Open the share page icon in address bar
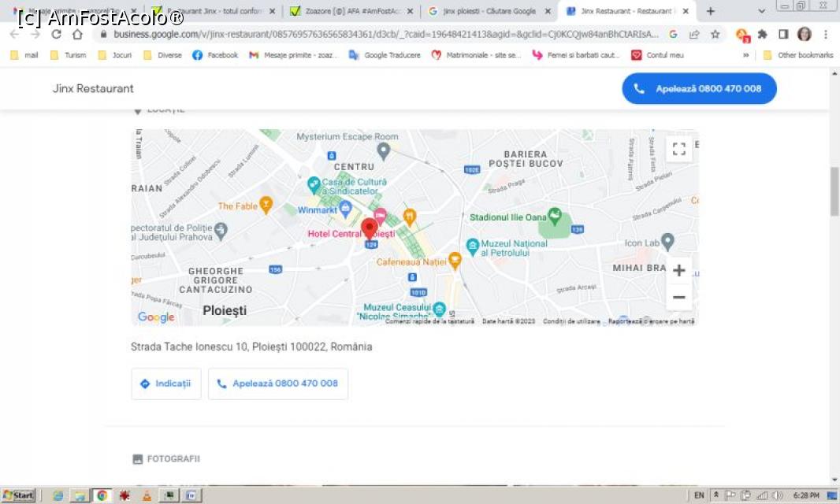 (694, 35)
